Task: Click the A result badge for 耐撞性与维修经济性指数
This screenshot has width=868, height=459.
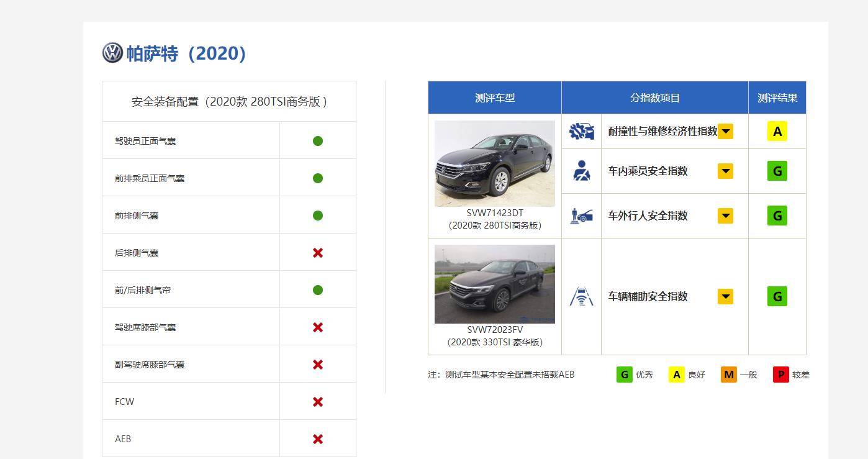Action: point(777,131)
